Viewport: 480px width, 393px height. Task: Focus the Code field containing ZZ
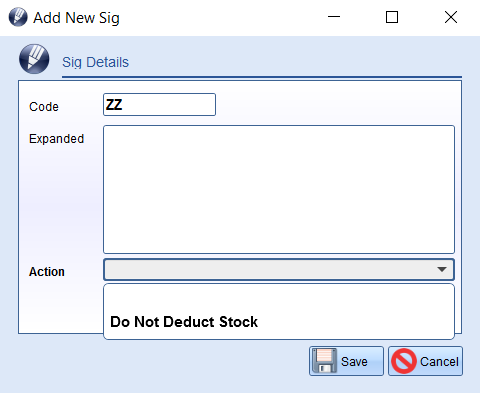pyautogui.click(x=159, y=105)
